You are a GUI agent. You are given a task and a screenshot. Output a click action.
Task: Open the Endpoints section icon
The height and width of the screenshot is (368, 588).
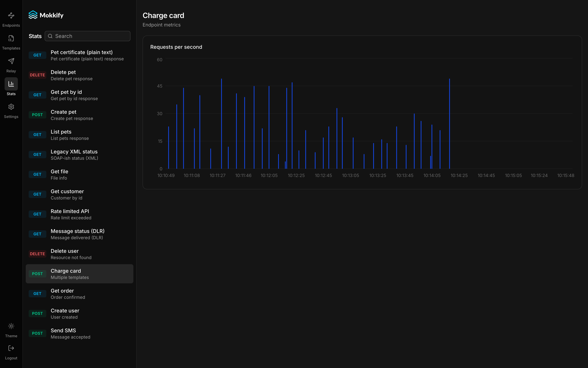[x=11, y=16]
